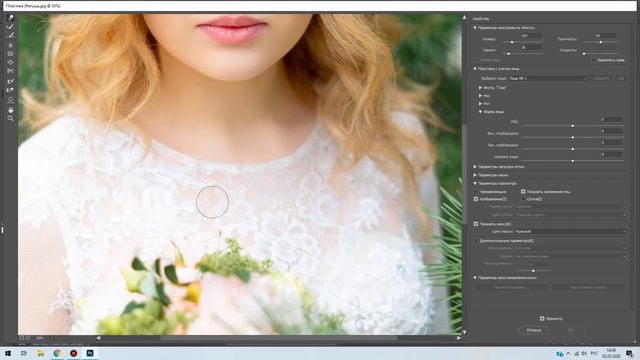Open the Выбрать лицо dropdown
Viewport: 640px width, 360px height.
[548, 78]
